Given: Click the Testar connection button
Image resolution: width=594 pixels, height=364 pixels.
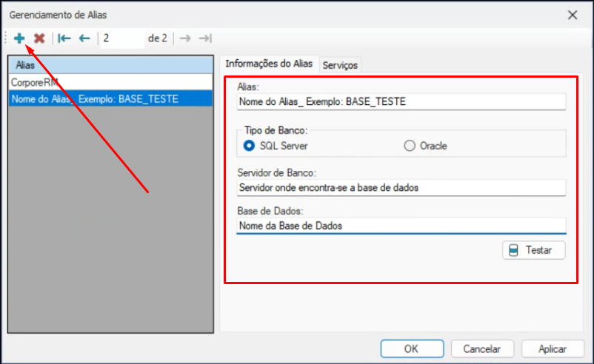Looking at the screenshot, I should (534, 250).
